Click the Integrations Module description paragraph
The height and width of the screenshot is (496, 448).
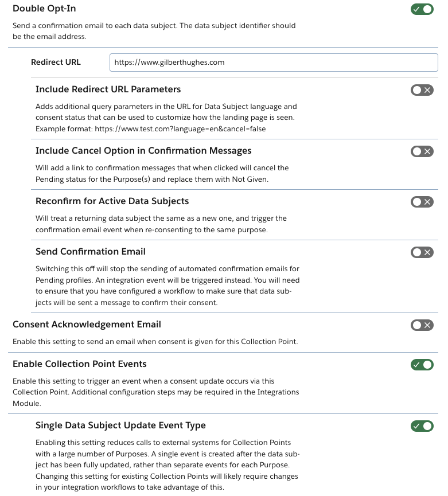point(155,392)
